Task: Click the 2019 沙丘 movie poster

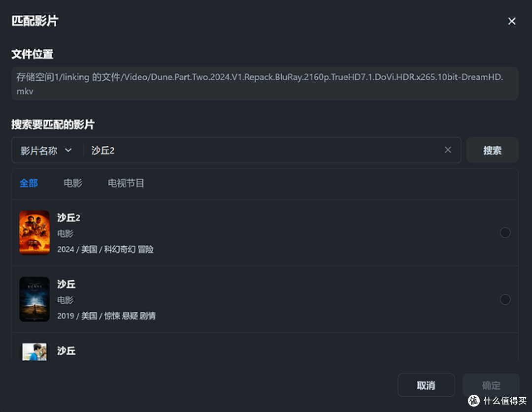Action: pyautogui.click(x=34, y=299)
